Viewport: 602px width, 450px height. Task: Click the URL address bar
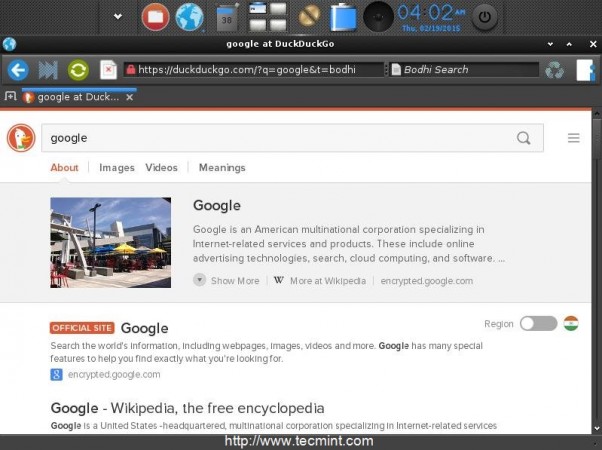pyautogui.click(x=253, y=69)
